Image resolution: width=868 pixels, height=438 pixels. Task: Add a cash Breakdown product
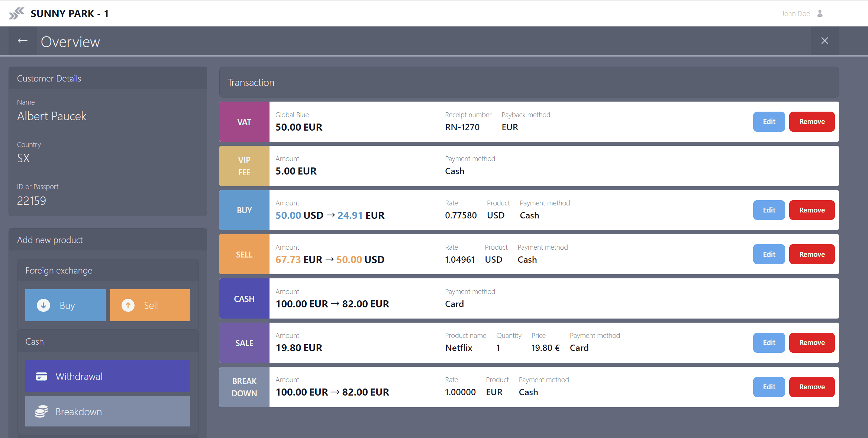pos(108,412)
